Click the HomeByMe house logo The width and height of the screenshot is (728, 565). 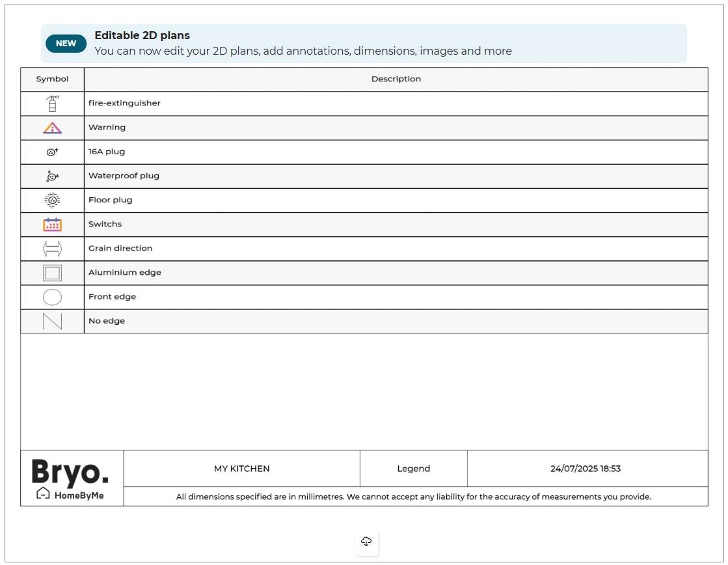tap(70, 495)
